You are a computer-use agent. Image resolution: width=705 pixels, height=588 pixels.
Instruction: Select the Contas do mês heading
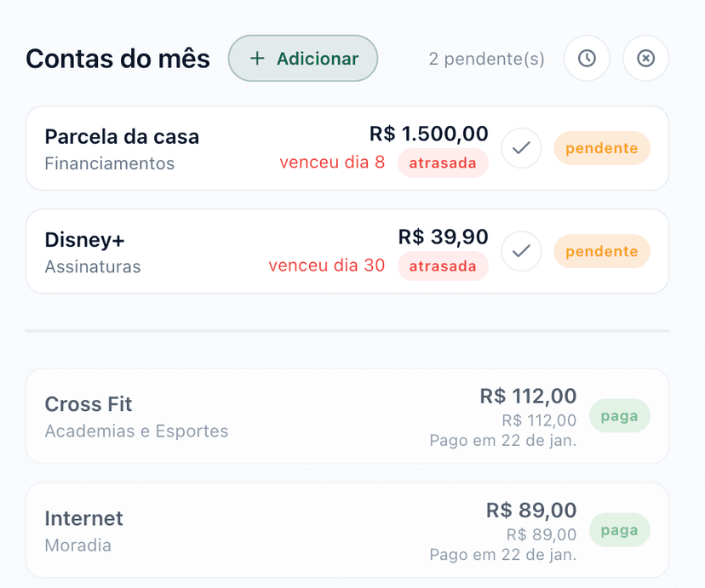click(x=117, y=60)
